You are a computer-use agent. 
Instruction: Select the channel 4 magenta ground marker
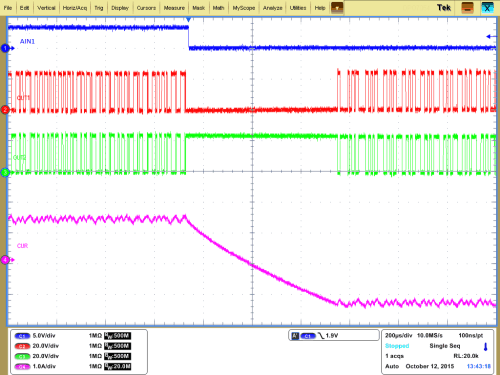click(5, 260)
